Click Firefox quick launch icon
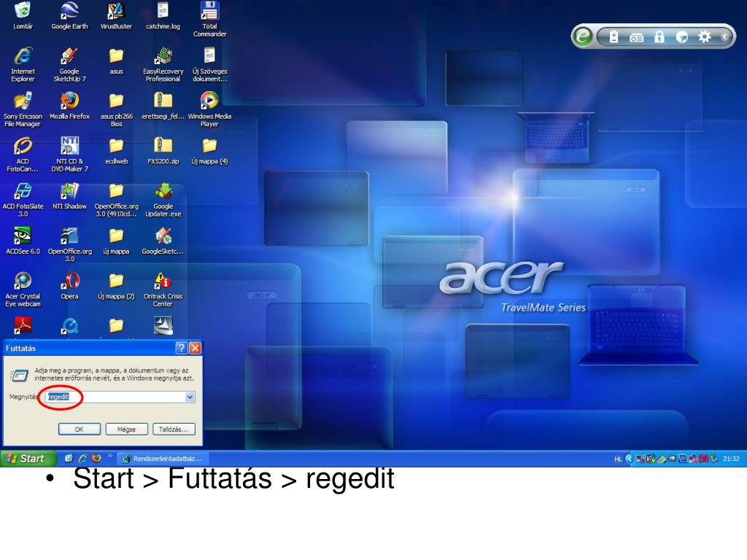747x560 pixels. pyautogui.click(x=96, y=458)
